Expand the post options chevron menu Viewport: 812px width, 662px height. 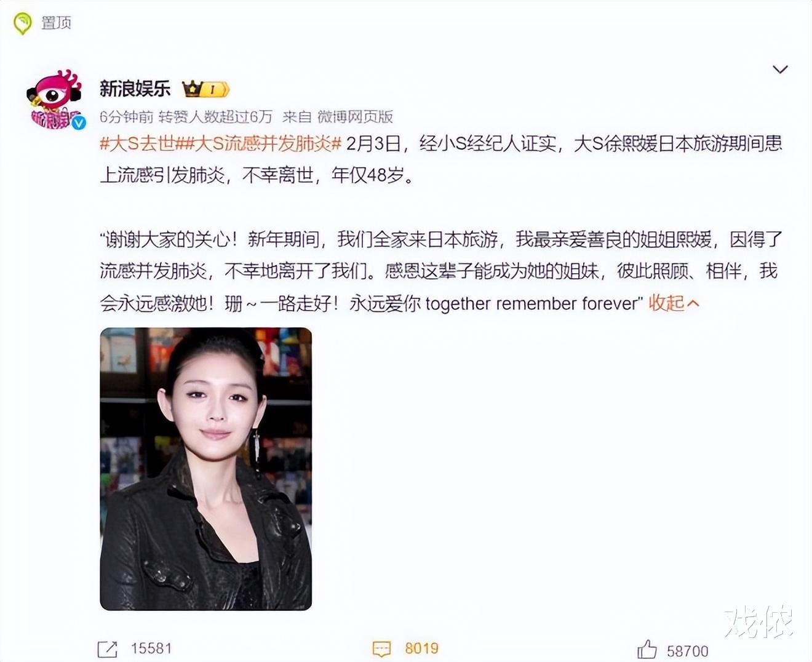click(780, 70)
